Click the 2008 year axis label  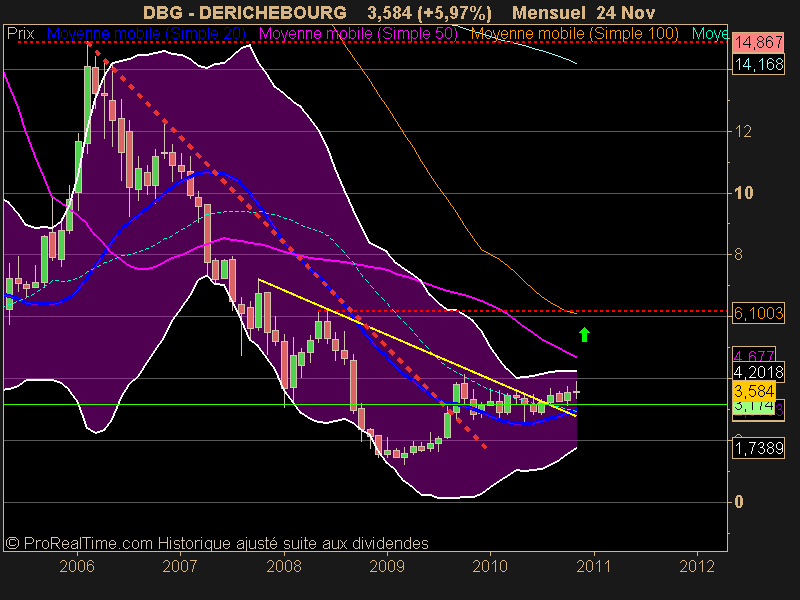tap(284, 566)
